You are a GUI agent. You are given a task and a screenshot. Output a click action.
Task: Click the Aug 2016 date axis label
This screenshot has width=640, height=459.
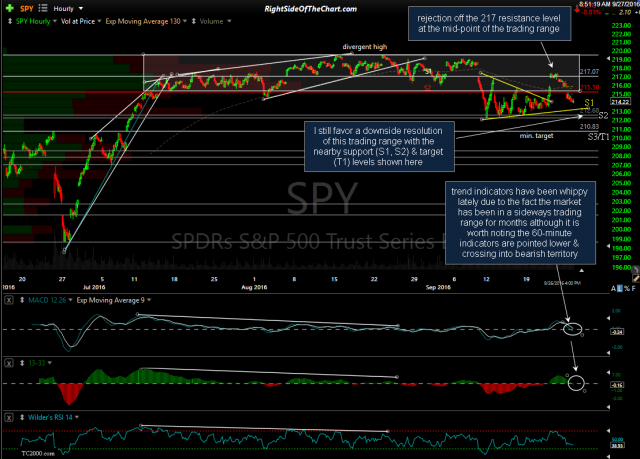pos(254,287)
